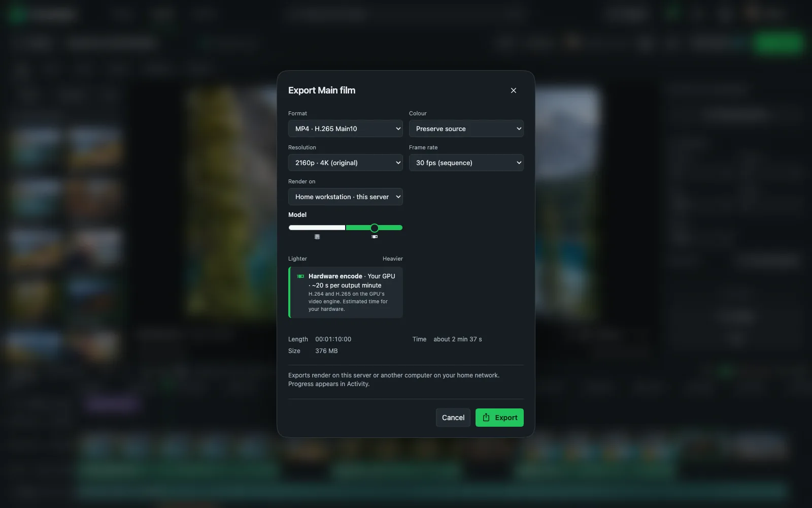Click the "Model" heading above the slider
The image size is (812, 508).
point(297,215)
